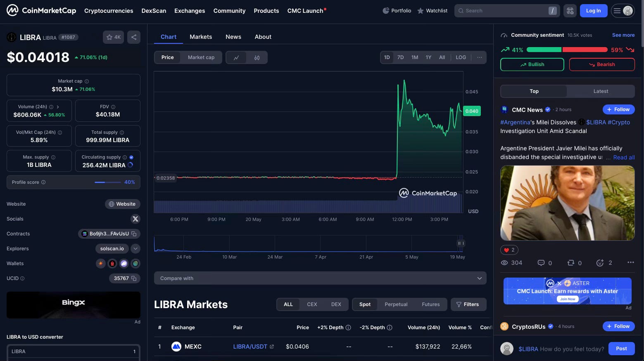This screenshot has width=644, height=361.
Task: Expand the Explorers chevron dropdown
Action: click(x=135, y=249)
